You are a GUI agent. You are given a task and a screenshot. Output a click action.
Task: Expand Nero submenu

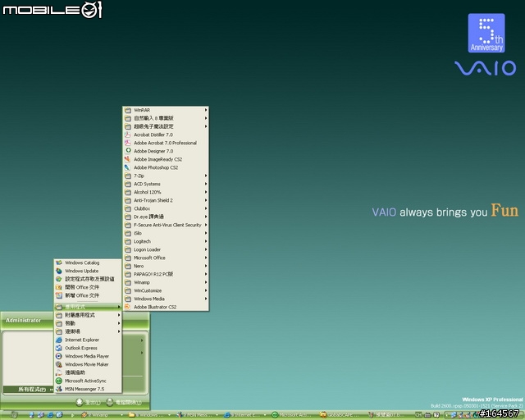[166, 266]
